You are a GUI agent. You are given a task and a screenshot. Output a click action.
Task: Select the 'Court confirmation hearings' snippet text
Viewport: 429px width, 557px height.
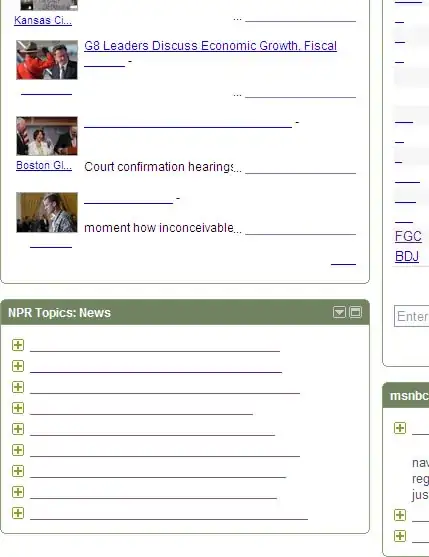tap(159, 167)
